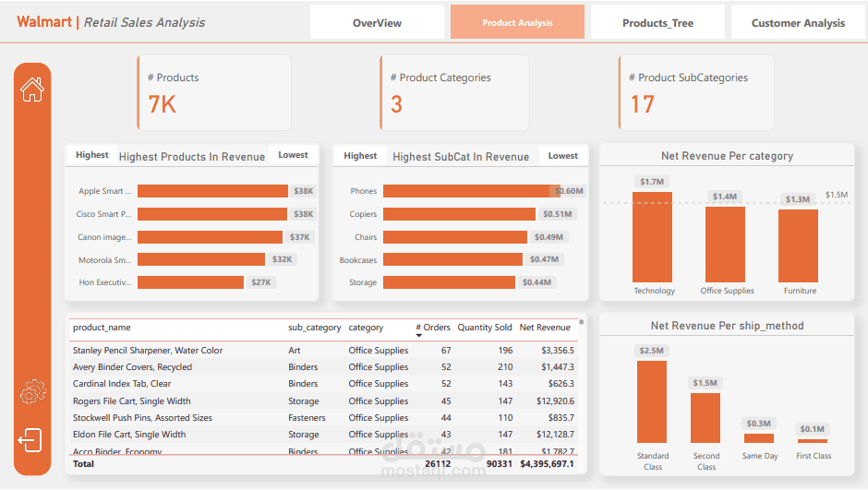Image resolution: width=868 pixels, height=490 pixels.
Task: Select Highest on the SubCat In Revenue chart
Action: [x=360, y=156]
